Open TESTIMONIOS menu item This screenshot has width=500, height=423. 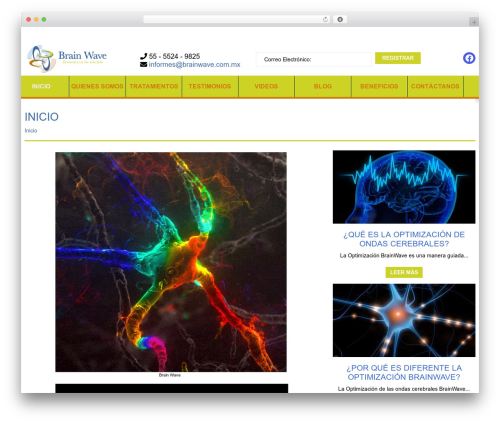pos(210,86)
